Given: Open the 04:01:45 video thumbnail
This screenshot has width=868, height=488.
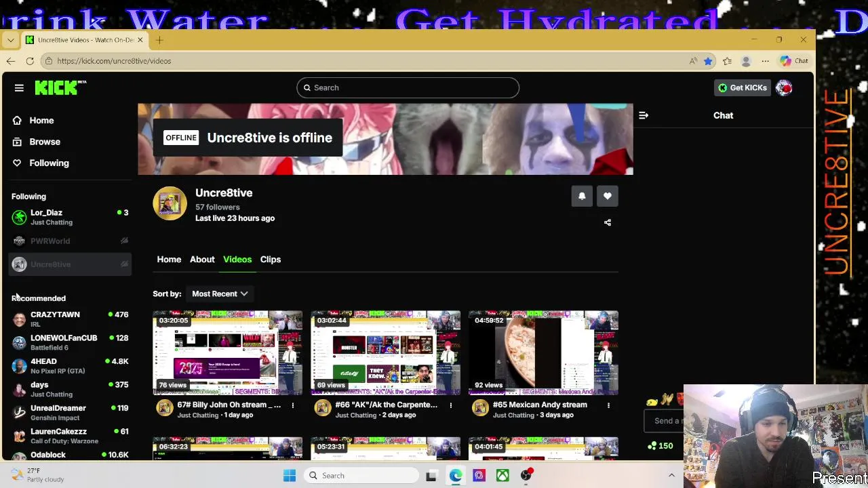Looking at the screenshot, I should click(543, 449).
